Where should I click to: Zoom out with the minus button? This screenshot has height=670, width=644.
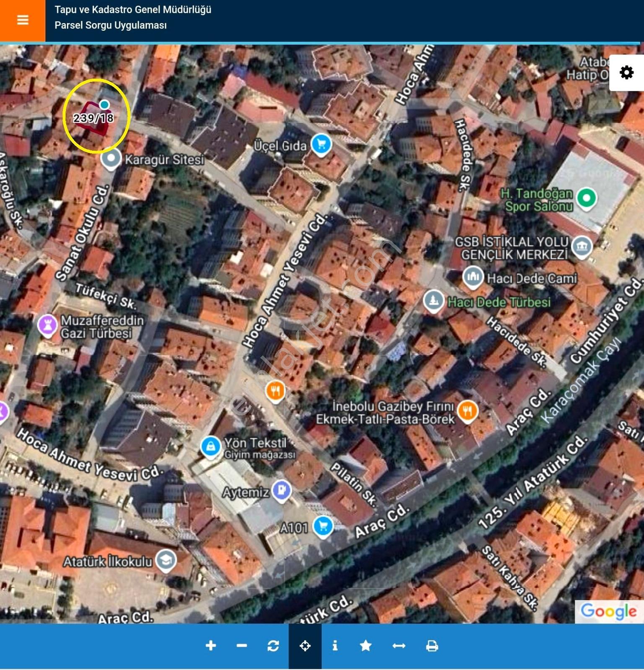(x=242, y=646)
